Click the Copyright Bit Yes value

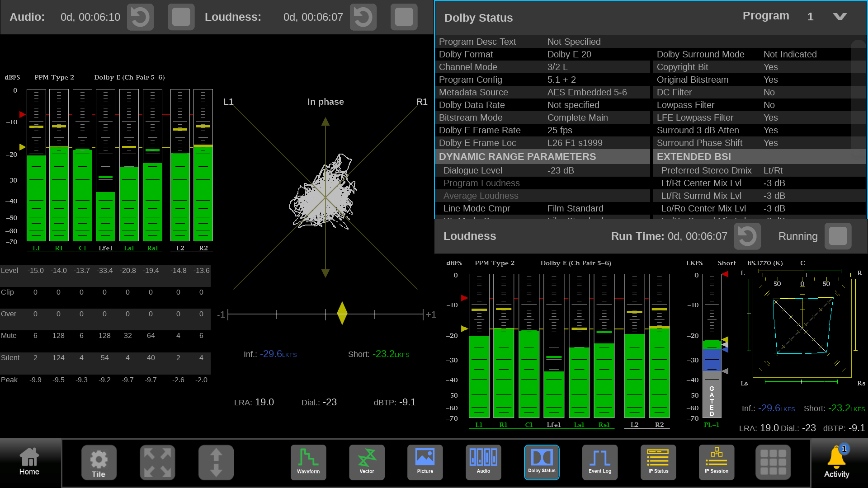tap(770, 67)
